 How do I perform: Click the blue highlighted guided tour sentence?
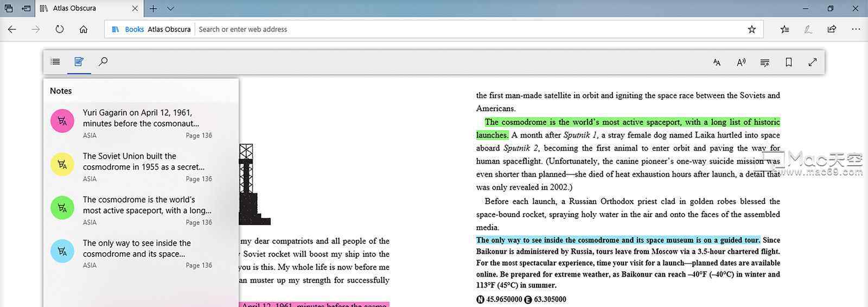click(x=618, y=240)
